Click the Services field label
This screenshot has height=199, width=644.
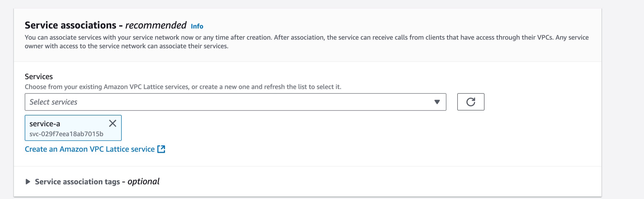(39, 76)
